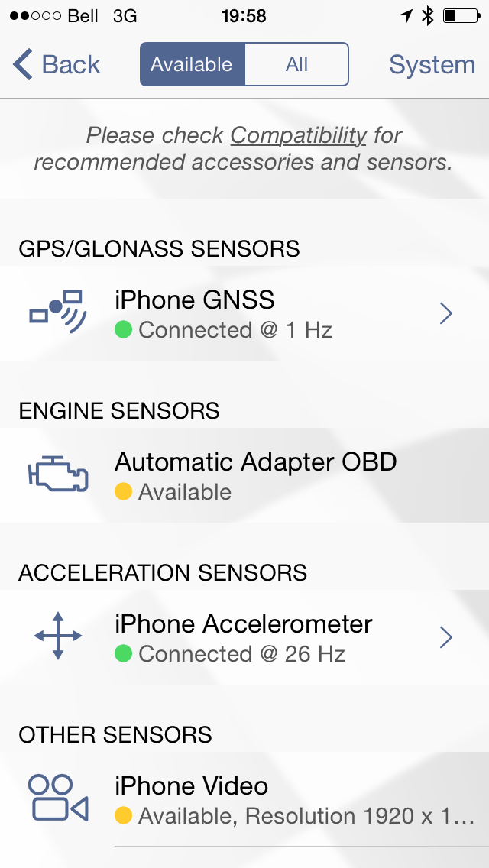Open iPhone GNSS details via chevron
489x868 pixels.
(445, 313)
